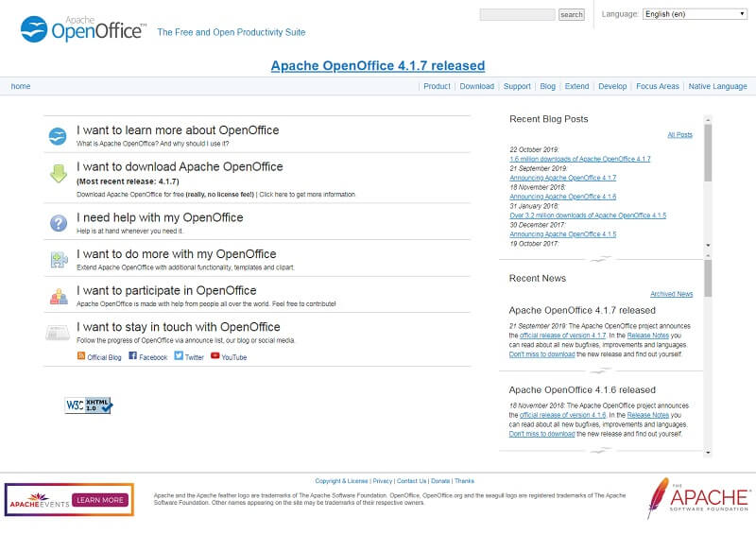Click Recent News scrollbar down arrow
The width and height of the screenshot is (756, 534).
click(x=708, y=453)
